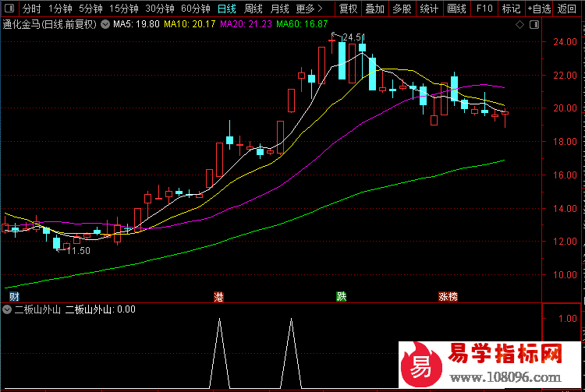This screenshot has width=585, height=392.
Task: Click the MA60: 16.87 indicator label
Action: coord(302,24)
